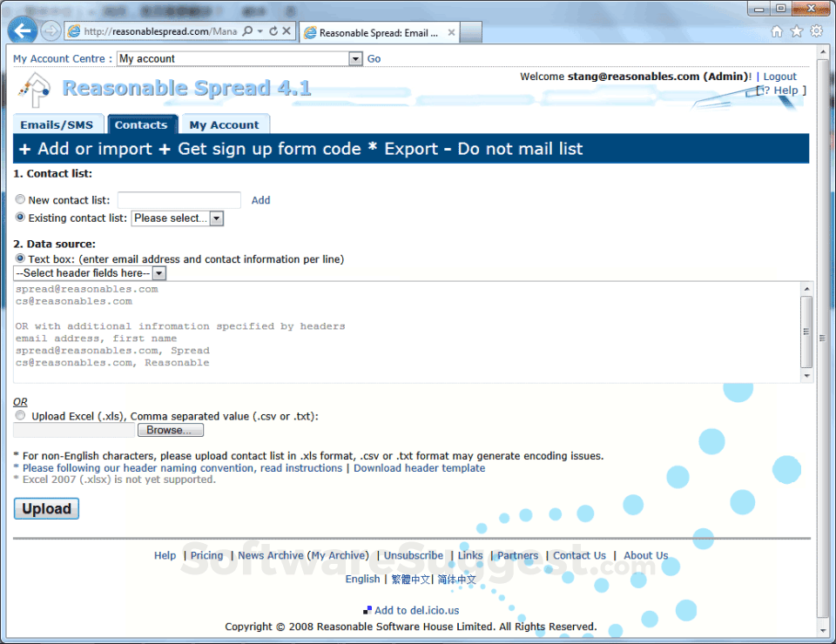This screenshot has height=644, width=836.
Task: Click the browser address bar URL
Action: click(x=160, y=31)
